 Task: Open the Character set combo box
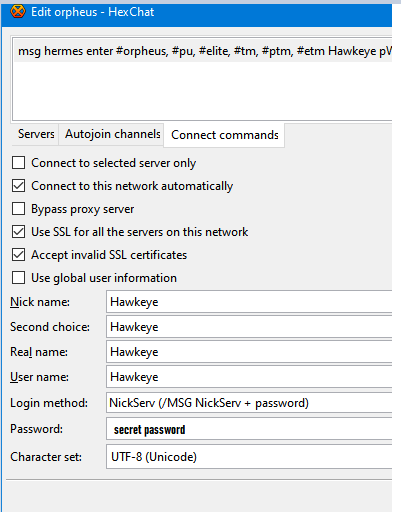click(x=249, y=457)
